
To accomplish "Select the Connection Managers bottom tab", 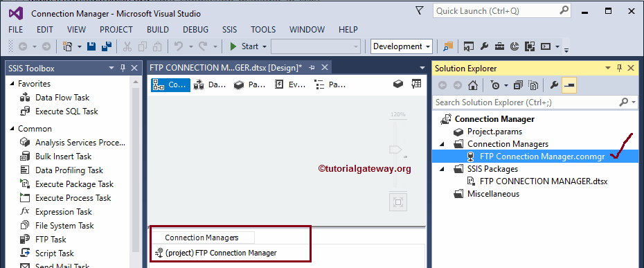I will [x=202, y=238].
